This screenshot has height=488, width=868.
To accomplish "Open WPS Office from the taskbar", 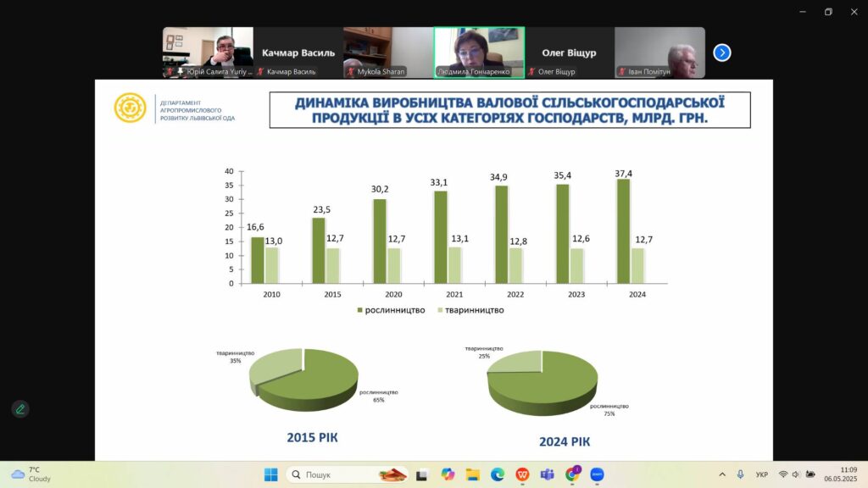I will tap(523, 474).
